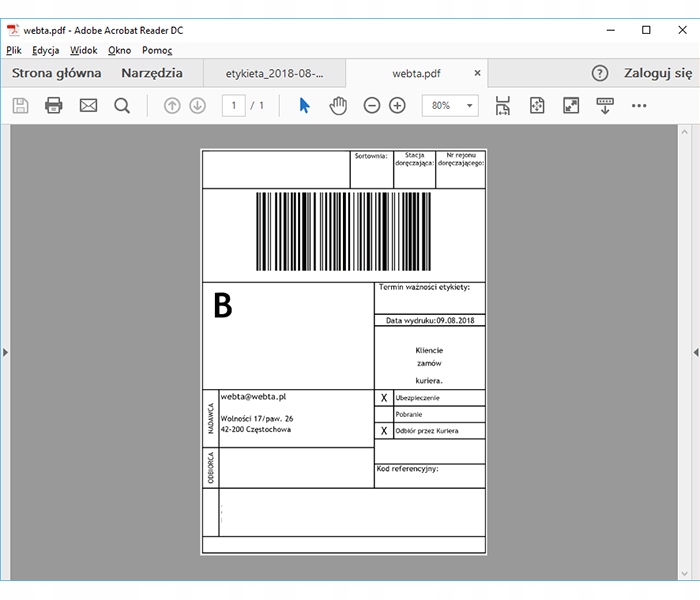This screenshot has height=600, width=700.
Task: Open the Okno menu
Action: coord(120,50)
